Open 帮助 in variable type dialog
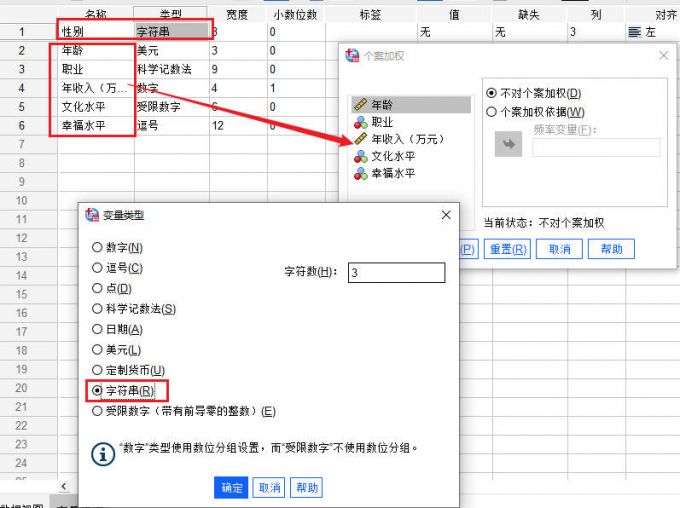This screenshot has height=508, width=680. 307,488
